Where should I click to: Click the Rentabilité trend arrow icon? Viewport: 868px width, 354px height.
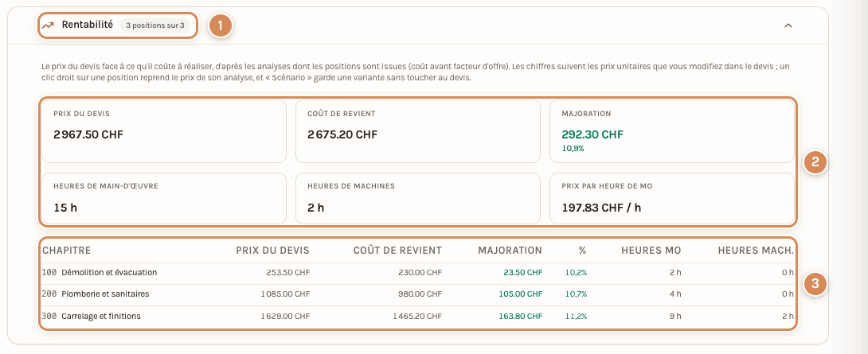pos(48,25)
